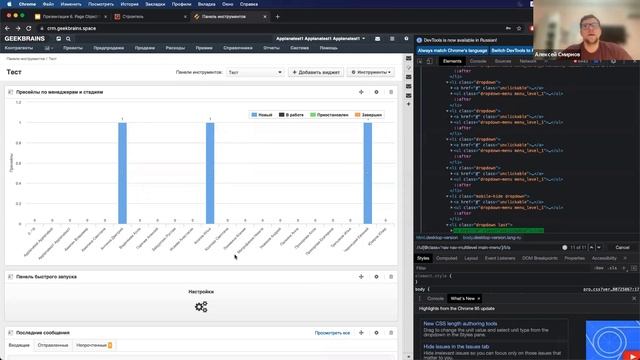Viewport: 640px width, 360px height.
Task: Open the CRM Справочники menu
Action: [238, 48]
